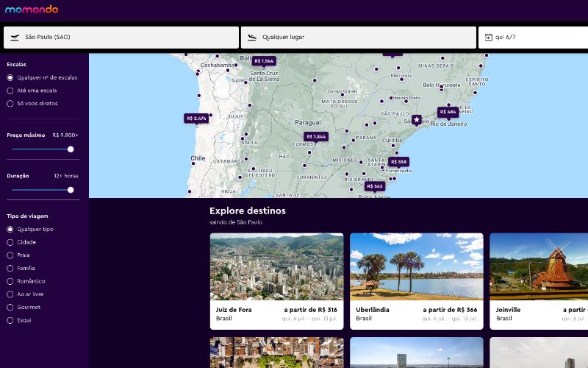Click the '12+ horas' duration value

[x=66, y=176]
